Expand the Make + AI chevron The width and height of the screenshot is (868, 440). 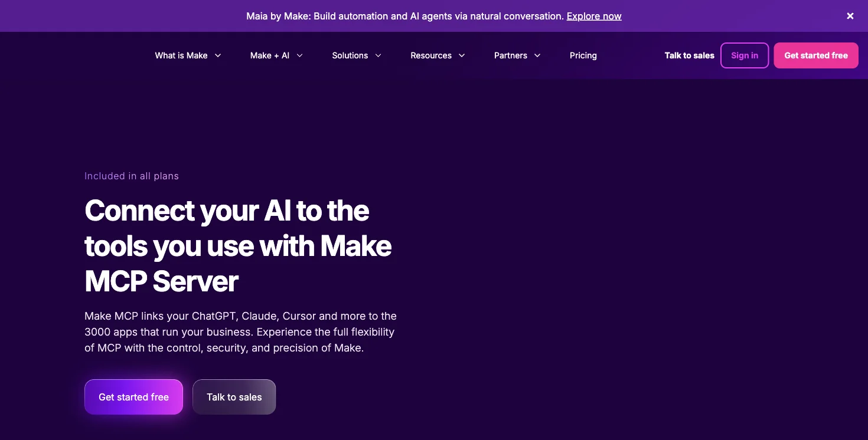pos(299,55)
